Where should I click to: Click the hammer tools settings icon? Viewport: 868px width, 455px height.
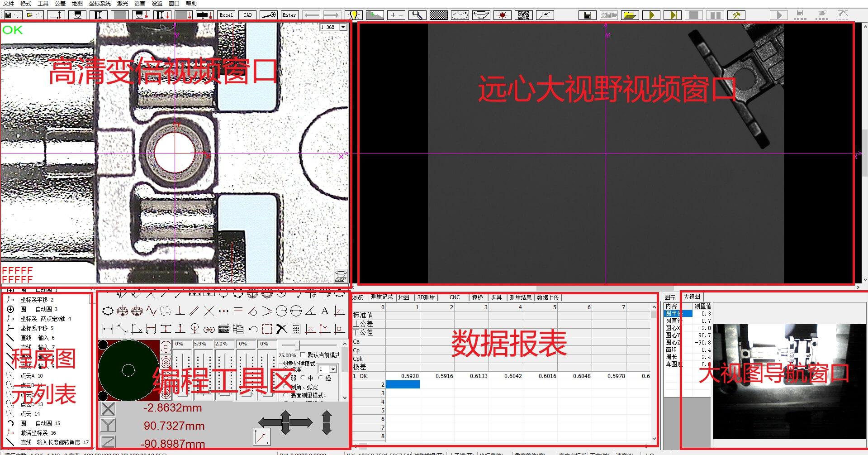(736, 15)
